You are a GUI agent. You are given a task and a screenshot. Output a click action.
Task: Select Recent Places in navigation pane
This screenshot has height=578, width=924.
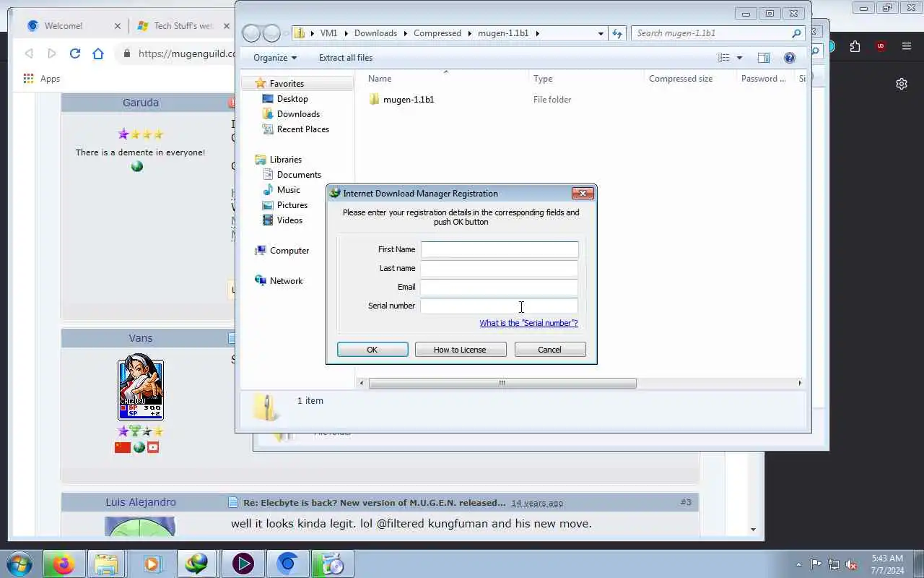point(303,129)
